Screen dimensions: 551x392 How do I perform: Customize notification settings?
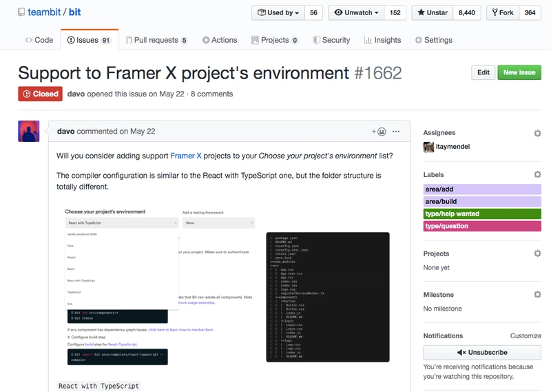pos(526,336)
